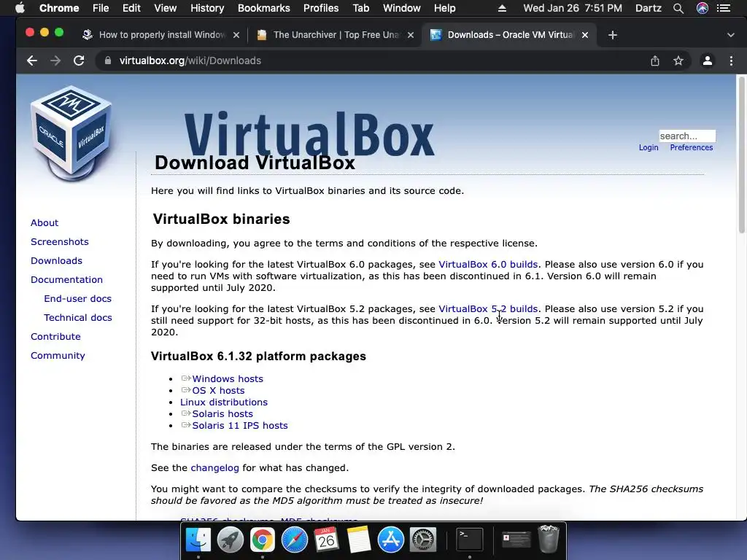Open Downloads in the sidebar
Screen dimensions: 747x560
[56, 261]
